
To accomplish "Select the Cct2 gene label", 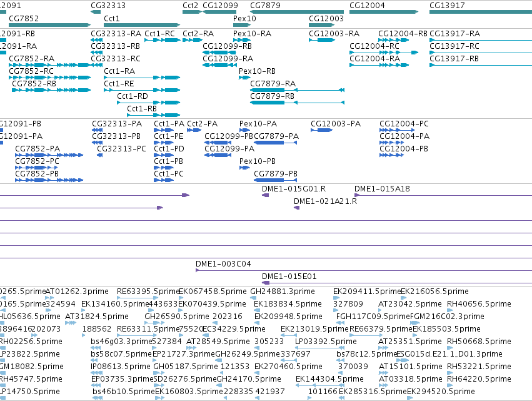I will click(190, 6).
